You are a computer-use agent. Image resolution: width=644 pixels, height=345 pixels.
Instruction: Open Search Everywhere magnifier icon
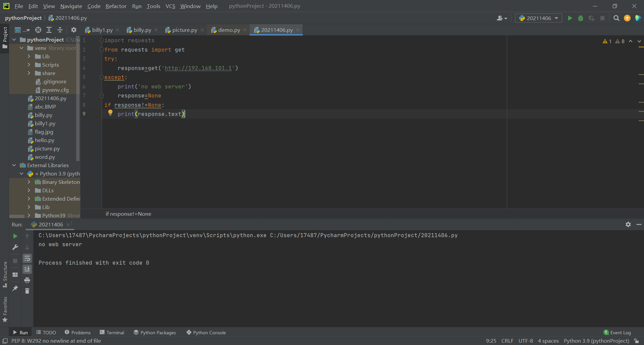click(616, 18)
